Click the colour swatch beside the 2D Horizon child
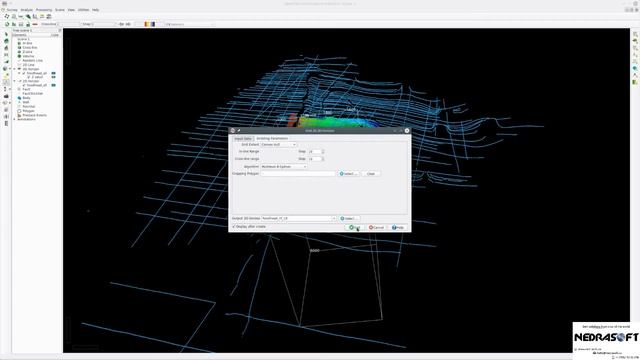This screenshot has height=360, width=640. point(53,85)
